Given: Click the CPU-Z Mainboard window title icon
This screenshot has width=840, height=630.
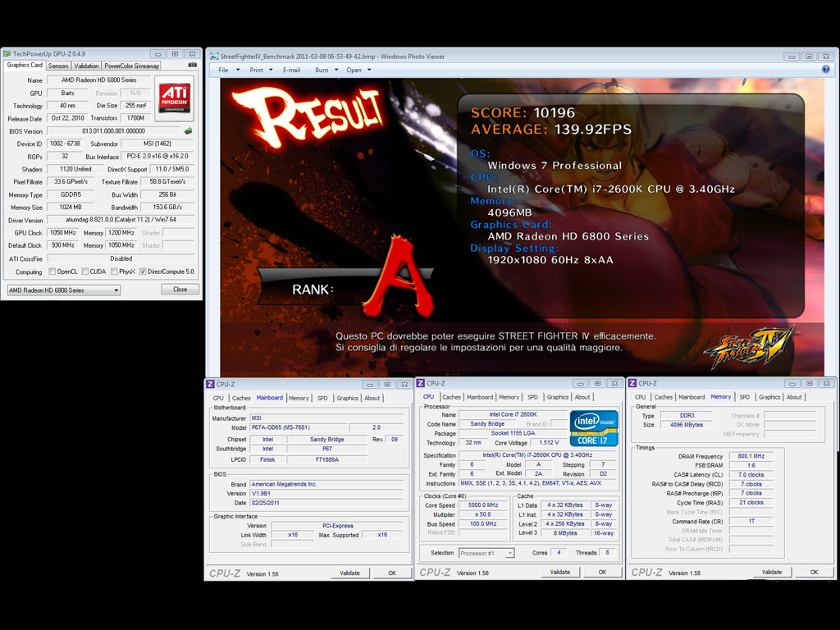Looking at the screenshot, I should 211,384.
